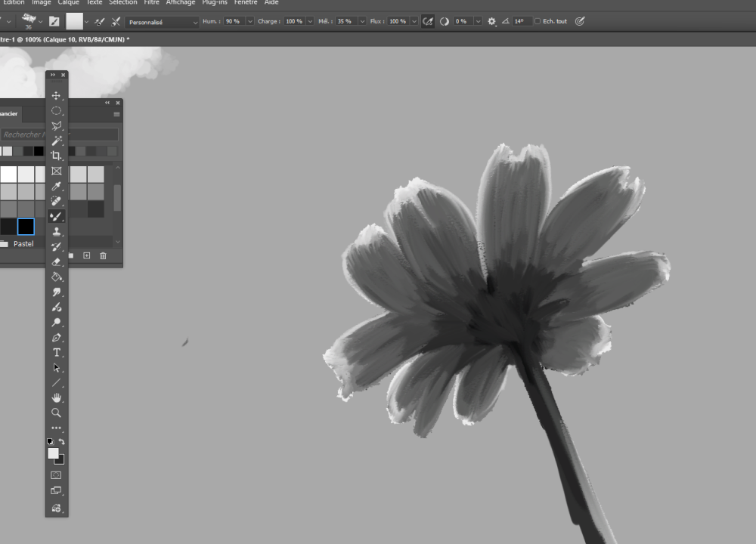Screen dimensions: 756x544
Task: Collapse the swatches panel with double arrows
Action: pyautogui.click(x=107, y=103)
